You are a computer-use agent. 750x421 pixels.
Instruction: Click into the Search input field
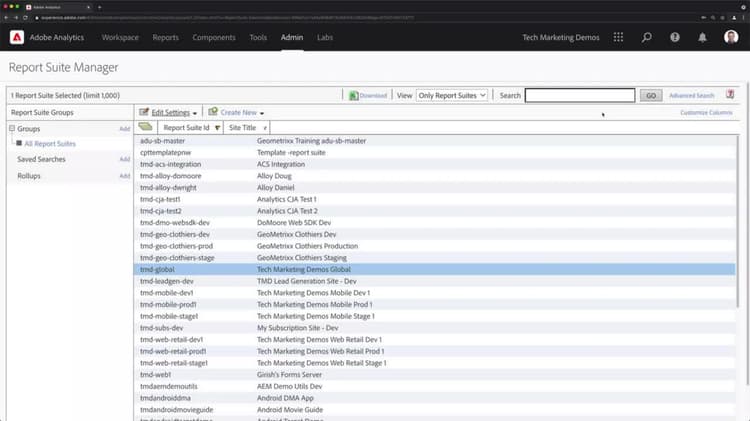coord(580,95)
